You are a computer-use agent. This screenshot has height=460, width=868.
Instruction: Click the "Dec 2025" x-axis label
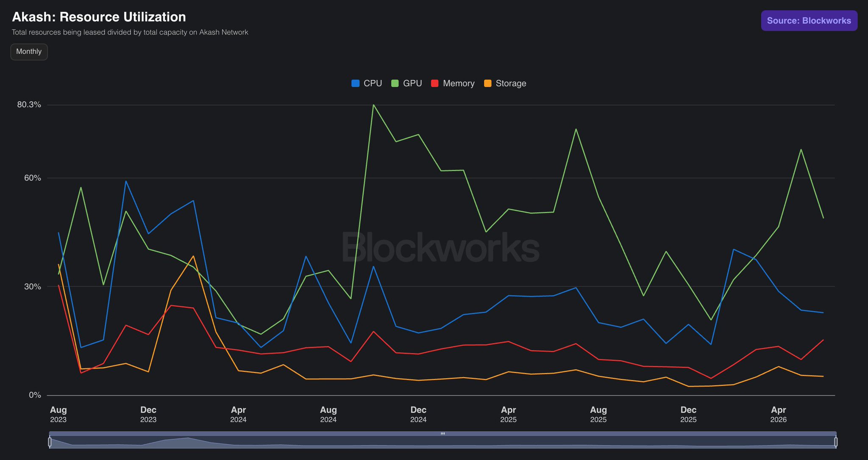coord(688,415)
